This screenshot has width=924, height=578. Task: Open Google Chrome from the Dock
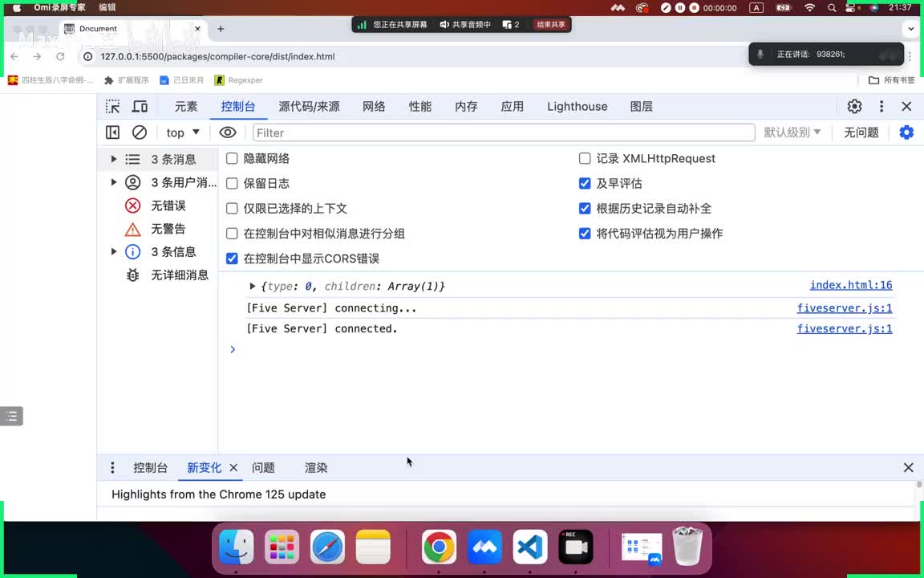[439, 547]
